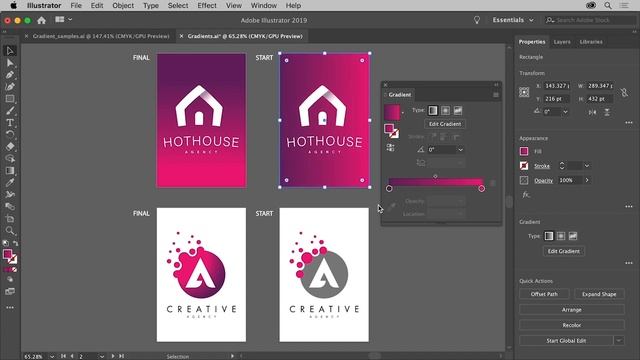Switch to the Layers tab
Viewport: 640px width, 360px height.
tap(562, 42)
